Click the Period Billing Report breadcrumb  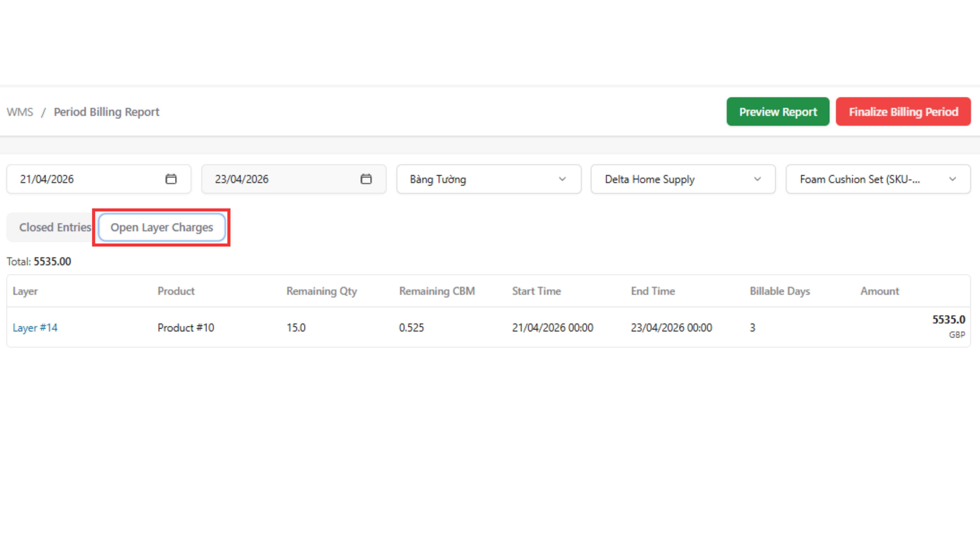[x=107, y=112]
